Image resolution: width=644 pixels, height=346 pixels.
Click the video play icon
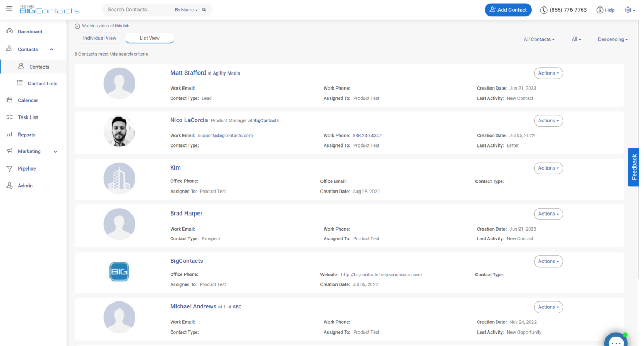pos(77,26)
